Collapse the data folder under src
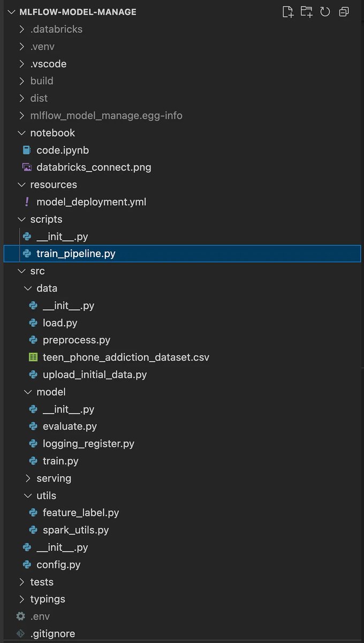This screenshot has width=364, height=643. pos(28,288)
